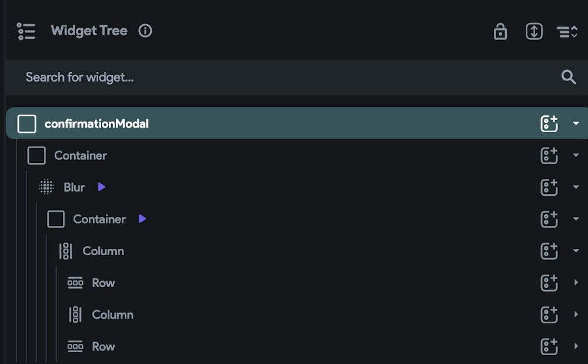Add widget to the last Row
Image resolution: width=588 pixels, height=364 pixels.
(x=549, y=346)
